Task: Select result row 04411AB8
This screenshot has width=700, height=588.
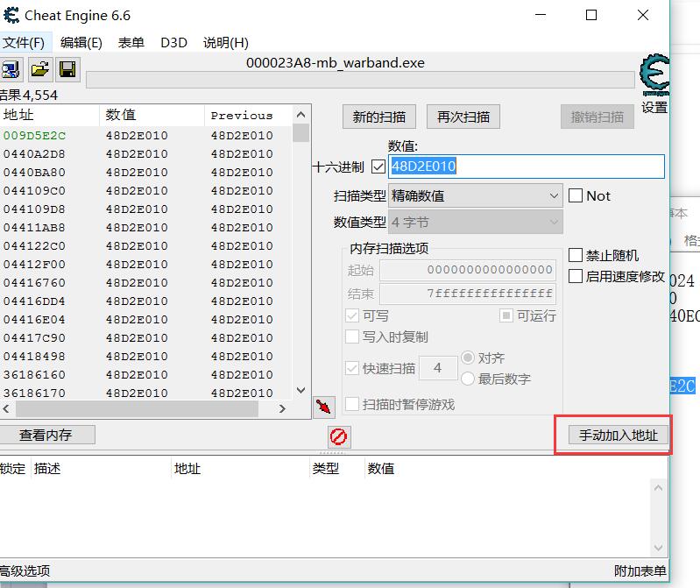Action: coord(146,228)
